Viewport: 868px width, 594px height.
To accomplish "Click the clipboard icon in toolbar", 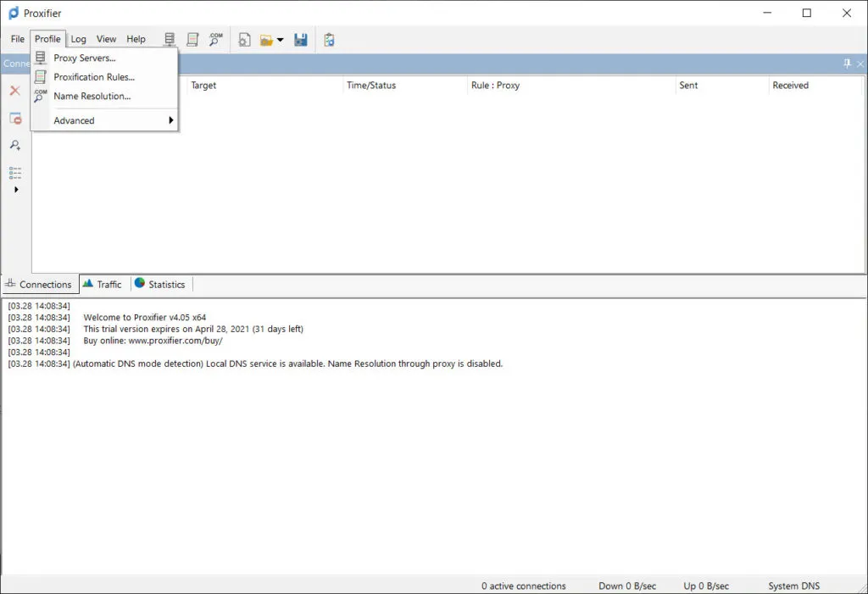I will click(x=329, y=40).
